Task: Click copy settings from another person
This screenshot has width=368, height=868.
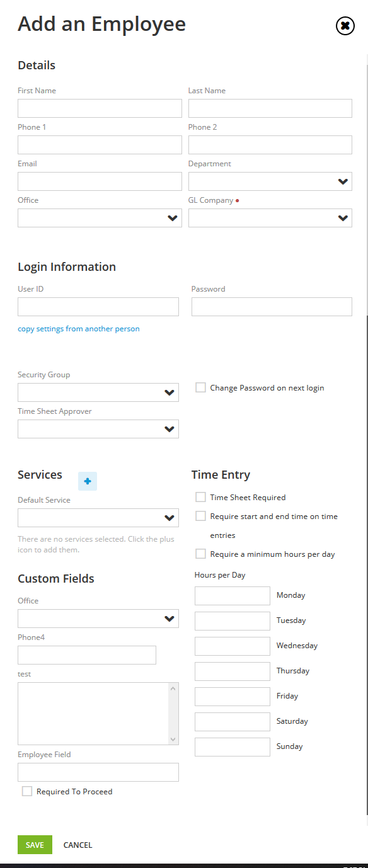Action: tap(78, 328)
